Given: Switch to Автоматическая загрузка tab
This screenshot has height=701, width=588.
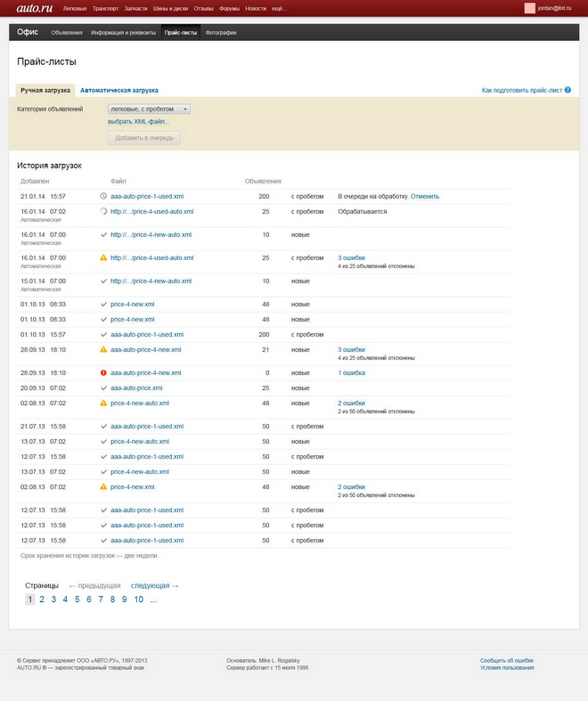Looking at the screenshot, I should coord(119,90).
